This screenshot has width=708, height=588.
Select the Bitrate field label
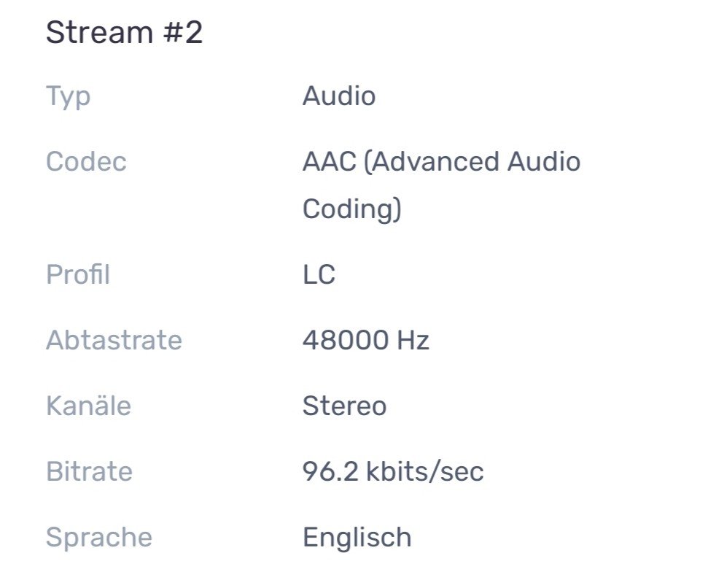89,471
